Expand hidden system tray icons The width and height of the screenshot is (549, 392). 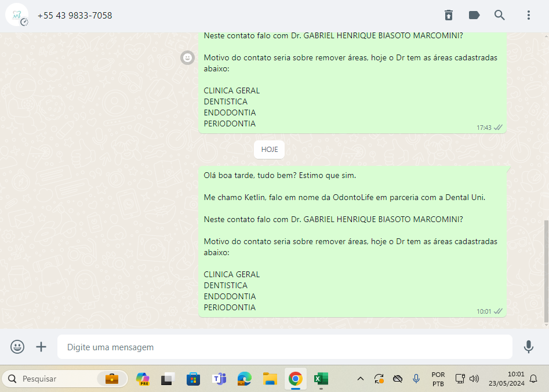pos(360,379)
